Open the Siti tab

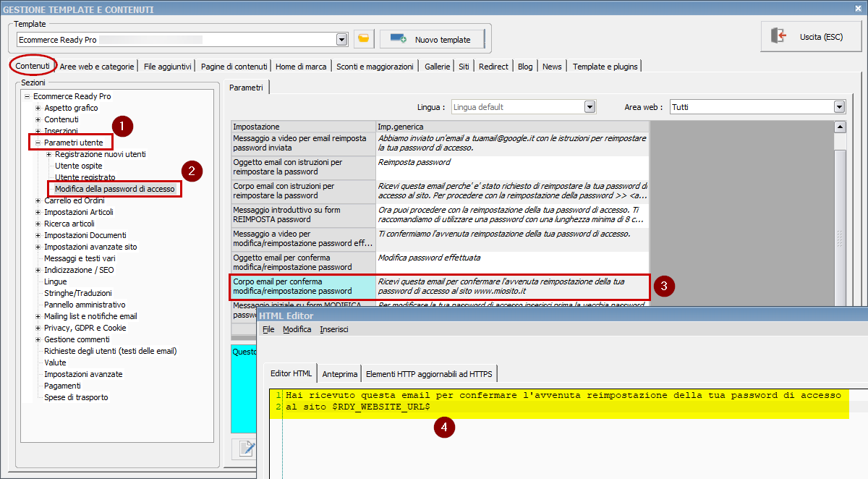click(x=464, y=67)
